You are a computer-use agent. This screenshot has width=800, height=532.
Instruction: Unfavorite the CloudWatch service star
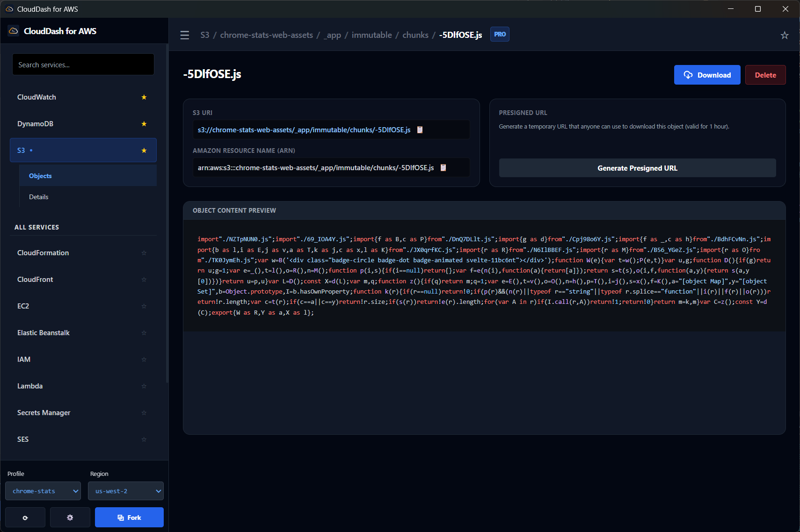(144, 97)
